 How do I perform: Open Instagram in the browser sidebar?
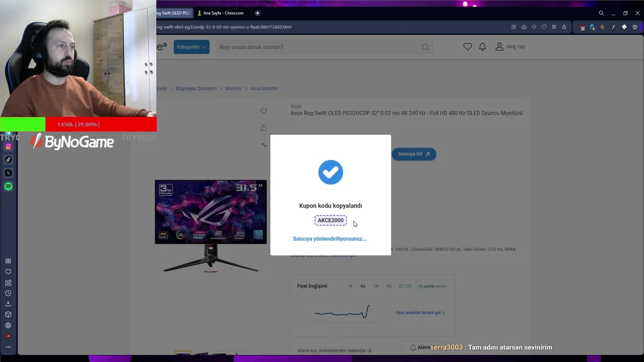point(8,146)
